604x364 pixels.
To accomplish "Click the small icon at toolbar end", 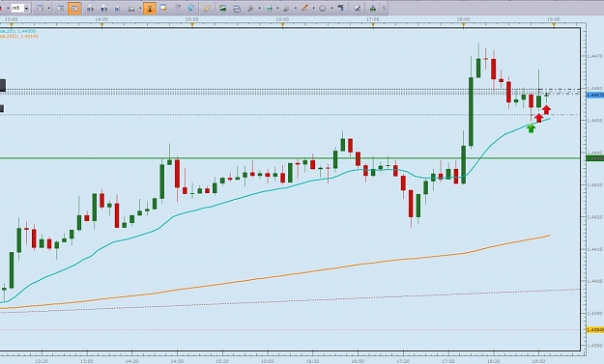I will coord(384,8).
